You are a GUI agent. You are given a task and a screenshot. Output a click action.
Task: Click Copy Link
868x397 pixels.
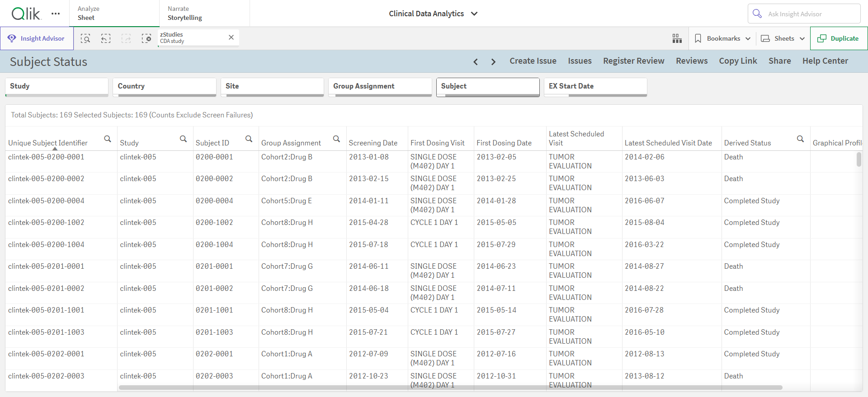pos(738,61)
